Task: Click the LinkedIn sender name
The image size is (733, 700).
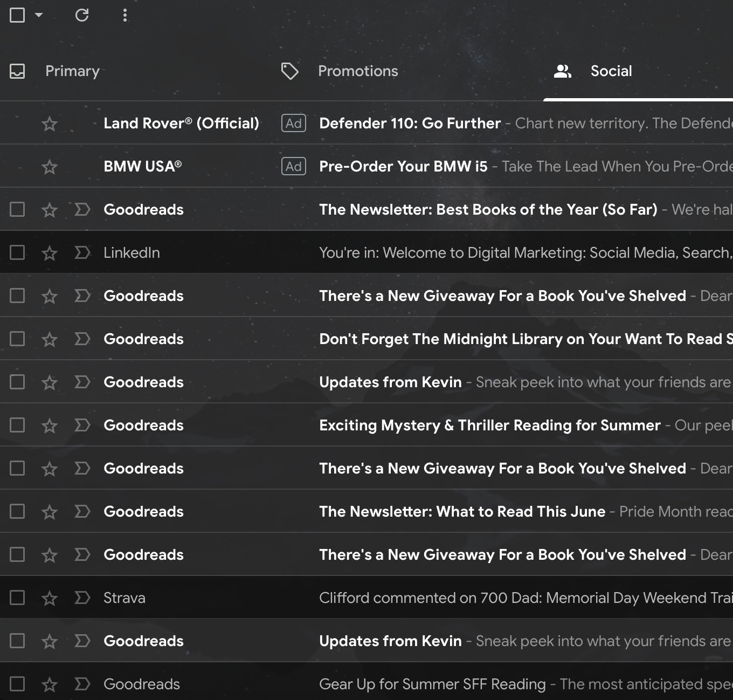Action: pyautogui.click(x=132, y=252)
